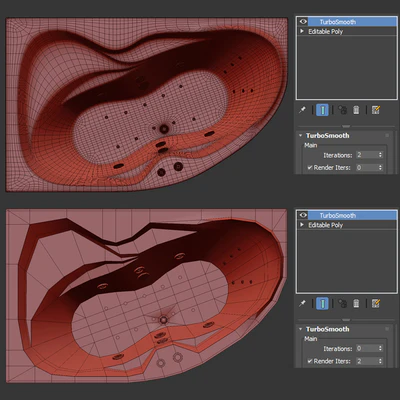Expand Editable Poly arrow in stack above Iterations 0
Image resolution: width=400 pixels, height=400 pixels.
(302, 225)
